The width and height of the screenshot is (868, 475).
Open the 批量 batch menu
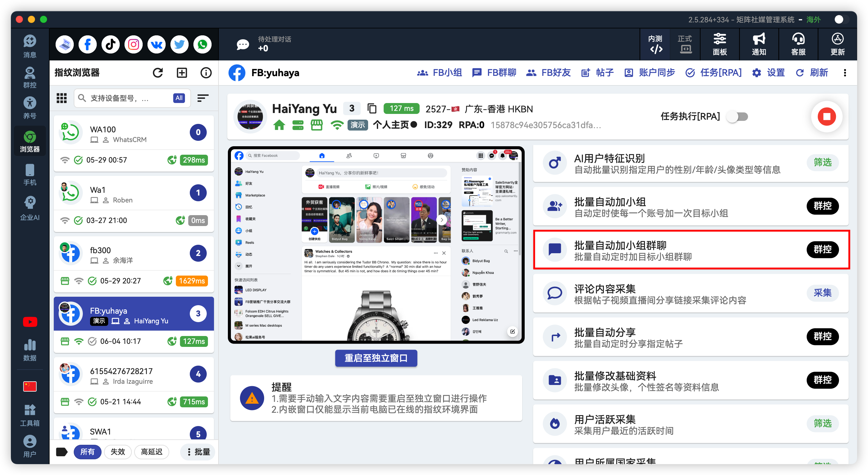click(x=198, y=452)
